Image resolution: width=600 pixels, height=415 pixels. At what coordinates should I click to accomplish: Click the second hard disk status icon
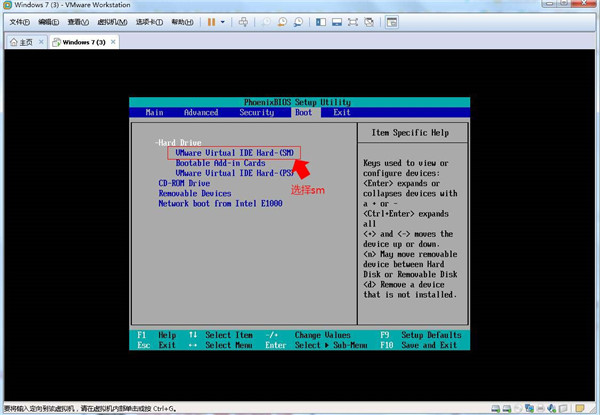pyautogui.click(x=507, y=408)
